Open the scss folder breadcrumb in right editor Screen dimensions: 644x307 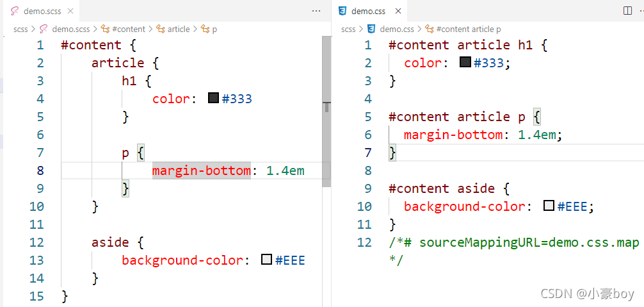coord(348,29)
